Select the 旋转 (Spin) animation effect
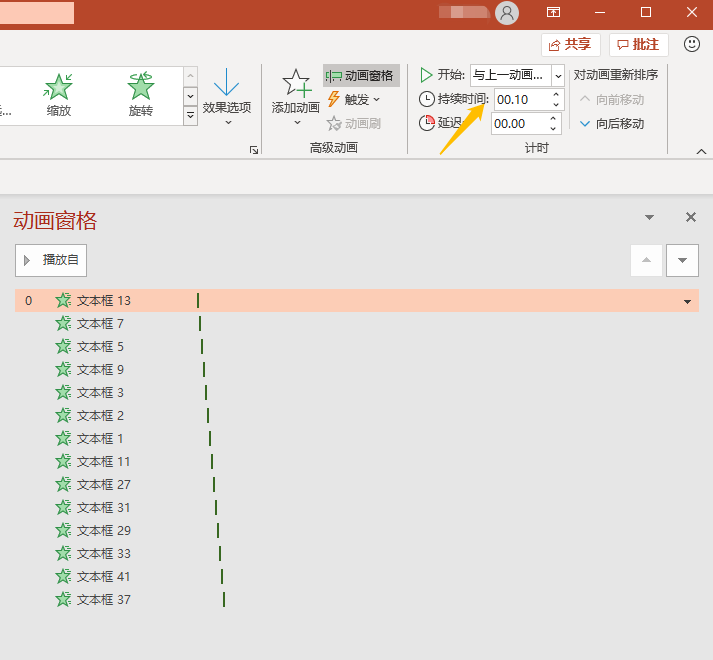 [x=141, y=96]
